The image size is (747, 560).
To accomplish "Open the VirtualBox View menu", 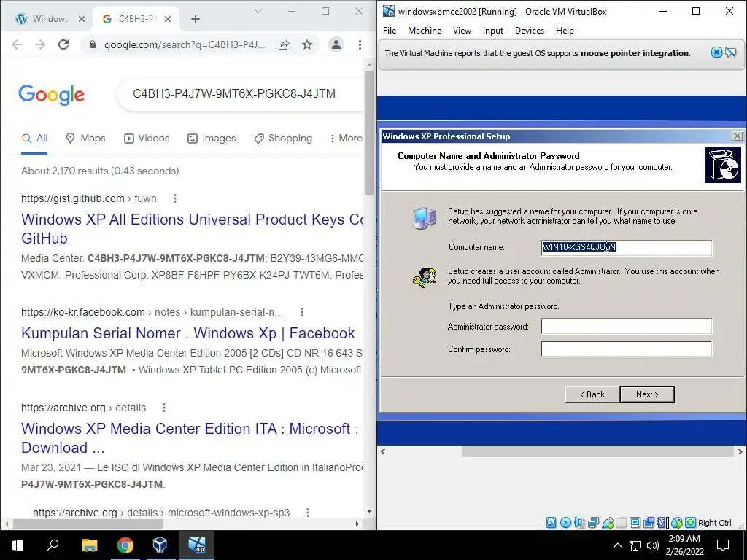I will (462, 31).
